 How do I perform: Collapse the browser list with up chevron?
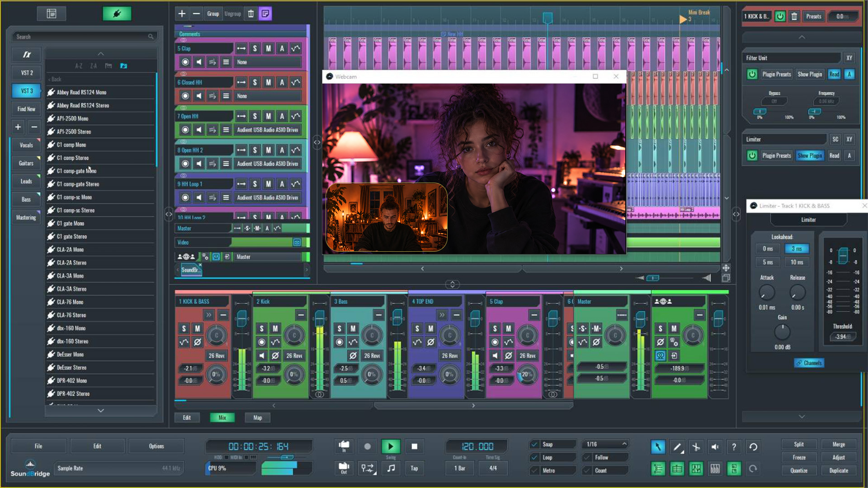point(101,54)
